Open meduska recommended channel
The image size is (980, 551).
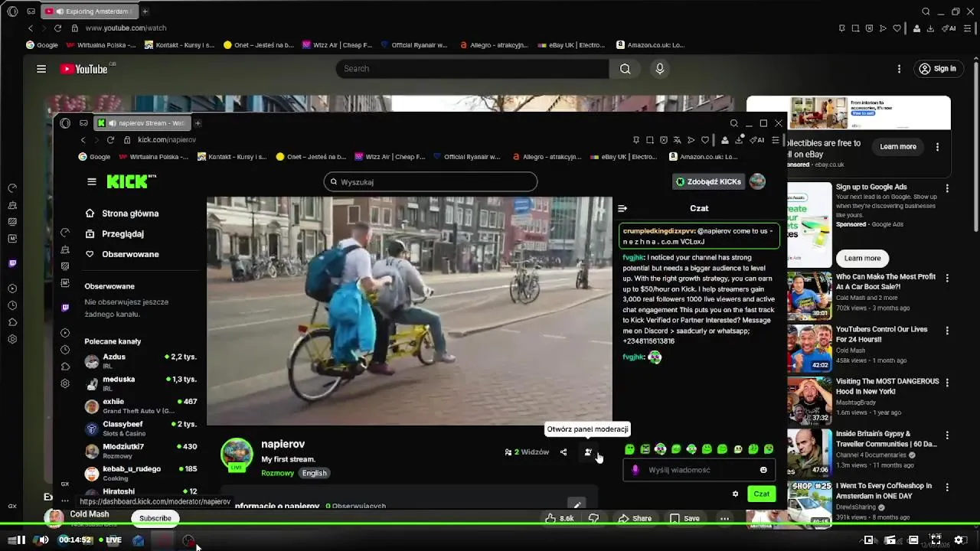pos(141,383)
